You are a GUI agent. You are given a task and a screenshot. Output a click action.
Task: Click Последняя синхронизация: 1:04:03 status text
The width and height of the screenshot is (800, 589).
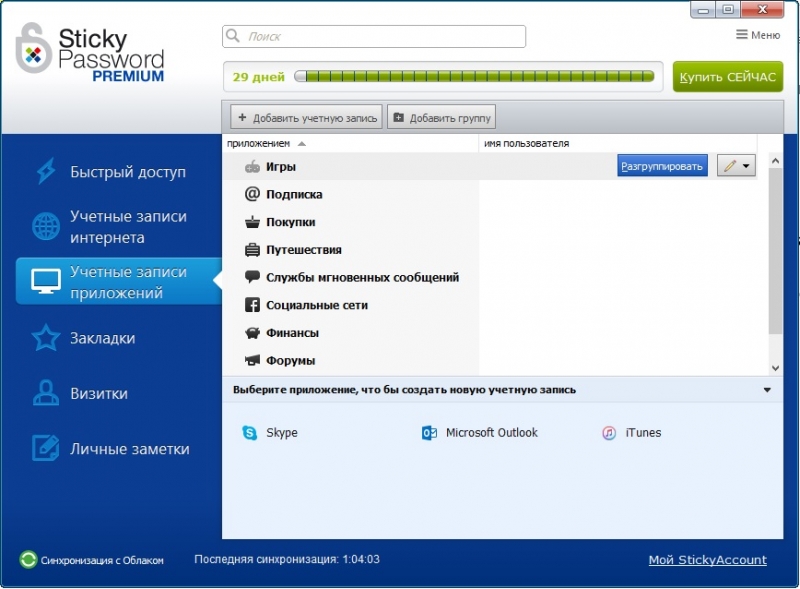click(287, 559)
